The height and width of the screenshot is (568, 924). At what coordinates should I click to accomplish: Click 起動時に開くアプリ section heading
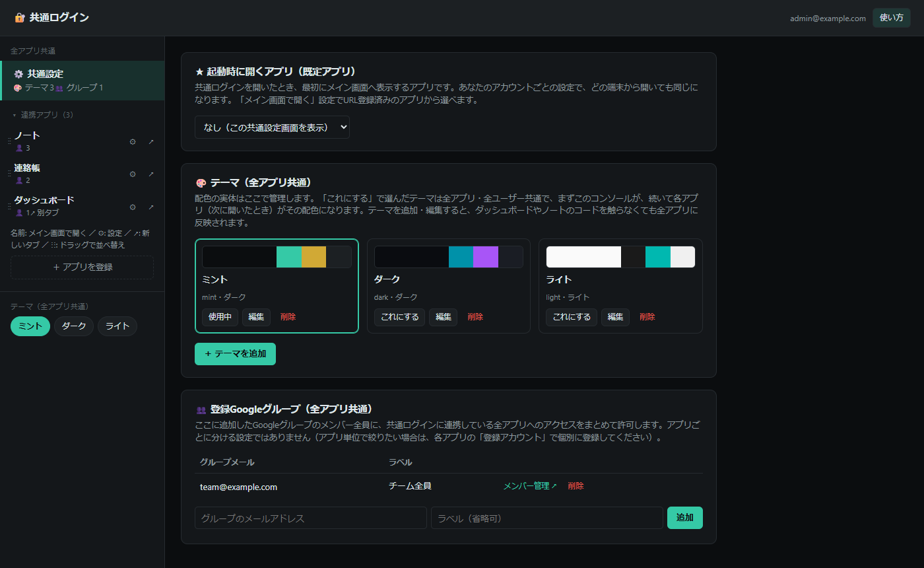pos(276,71)
